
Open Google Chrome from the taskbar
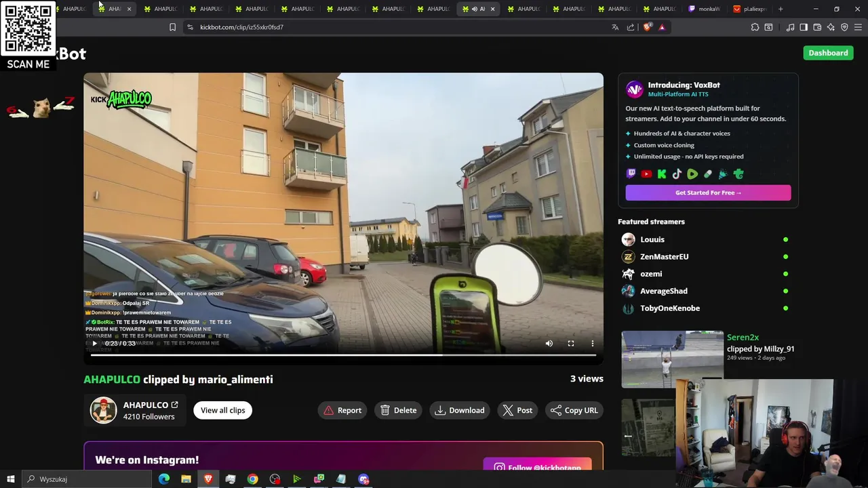tap(252, 479)
